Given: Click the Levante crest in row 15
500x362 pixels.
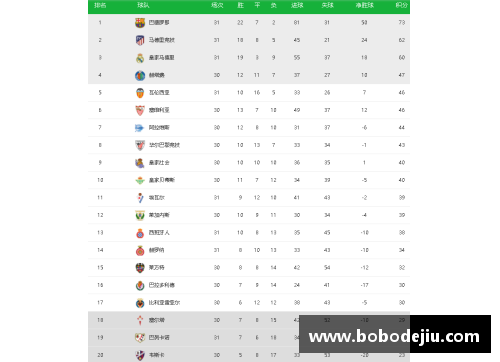Looking at the screenshot, I should coord(140,268).
